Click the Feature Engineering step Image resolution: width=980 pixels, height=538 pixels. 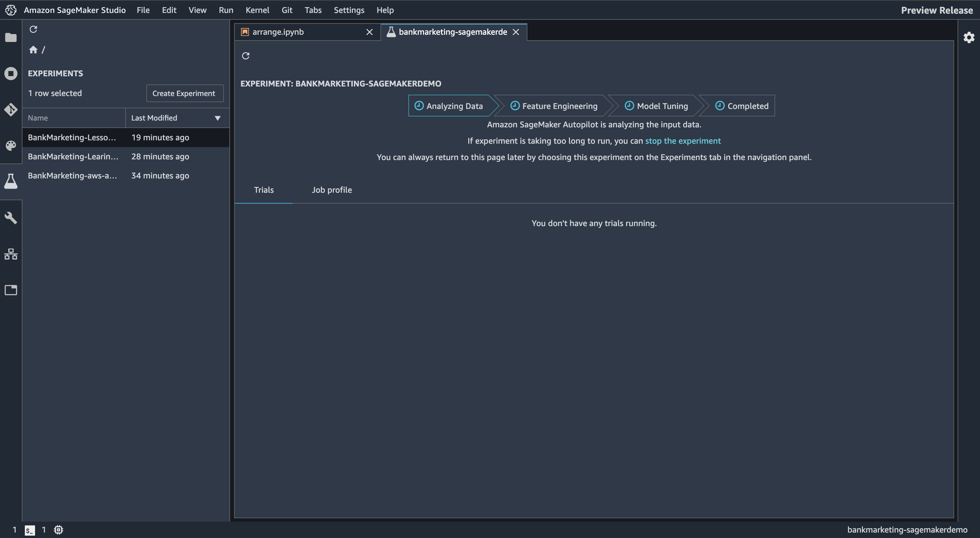pyautogui.click(x=554, y=106)
